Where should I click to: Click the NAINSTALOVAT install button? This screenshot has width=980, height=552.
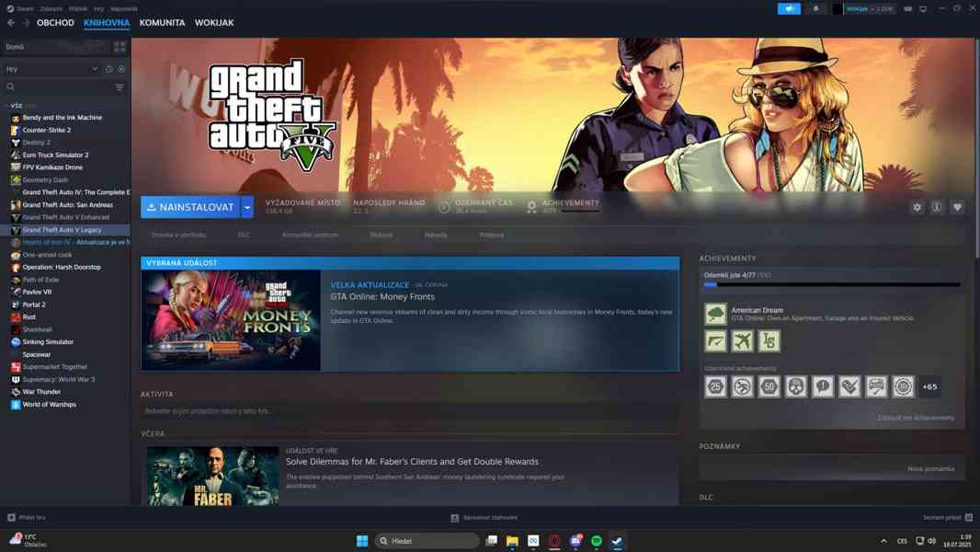click(x=190, y=207)
